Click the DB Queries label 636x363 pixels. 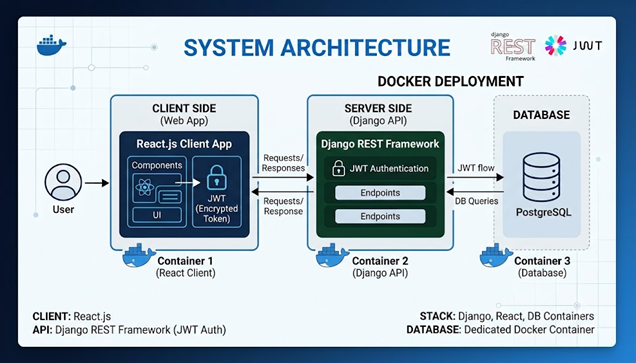477,201
